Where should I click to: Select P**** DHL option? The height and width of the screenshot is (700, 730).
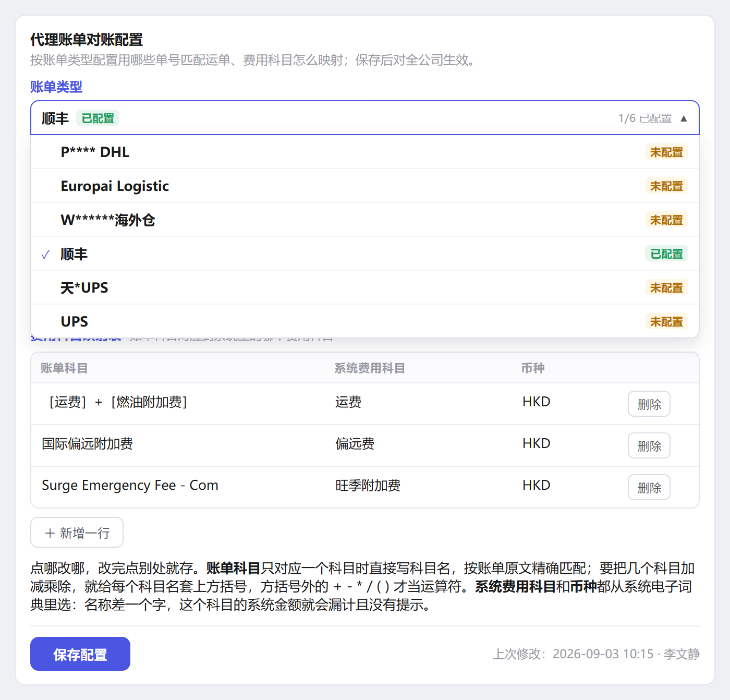click(x=365, y=152)
